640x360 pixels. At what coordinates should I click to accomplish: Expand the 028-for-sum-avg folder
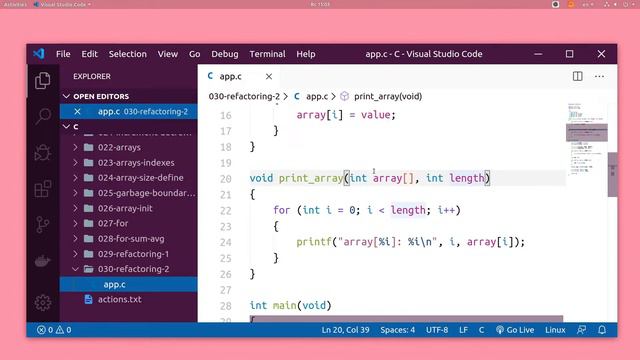pyautogui.click(x=128, y=238)
